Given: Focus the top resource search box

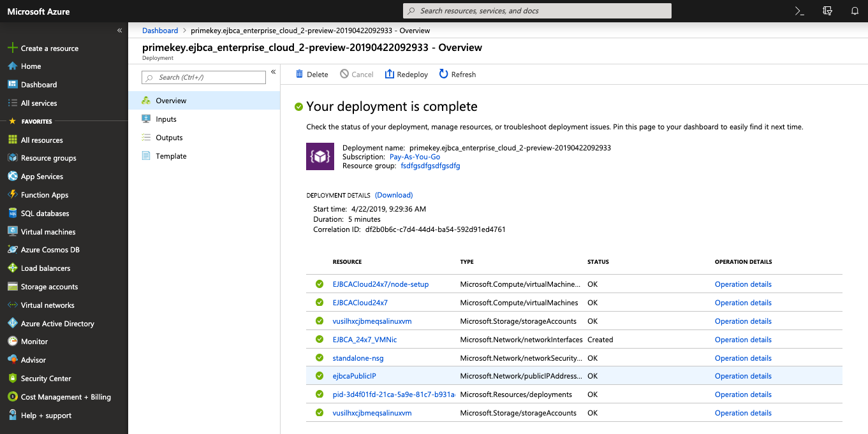Looking at the screenshot, I should coord(537,11).
